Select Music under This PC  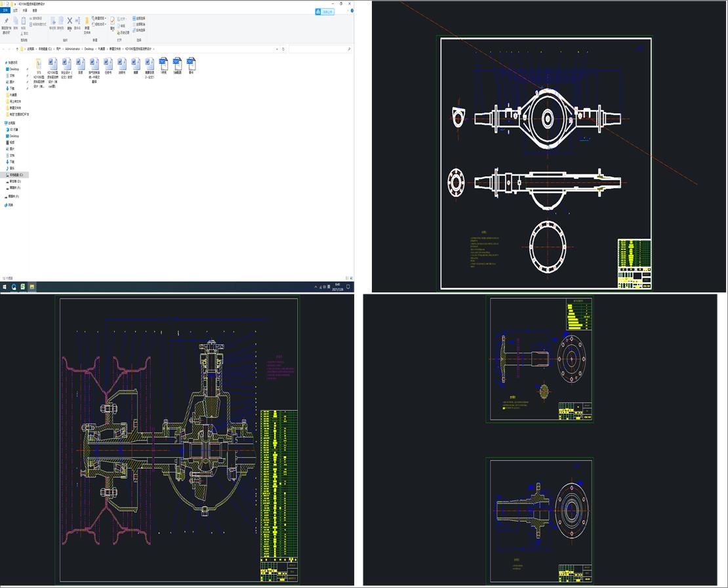coord(10,168)
